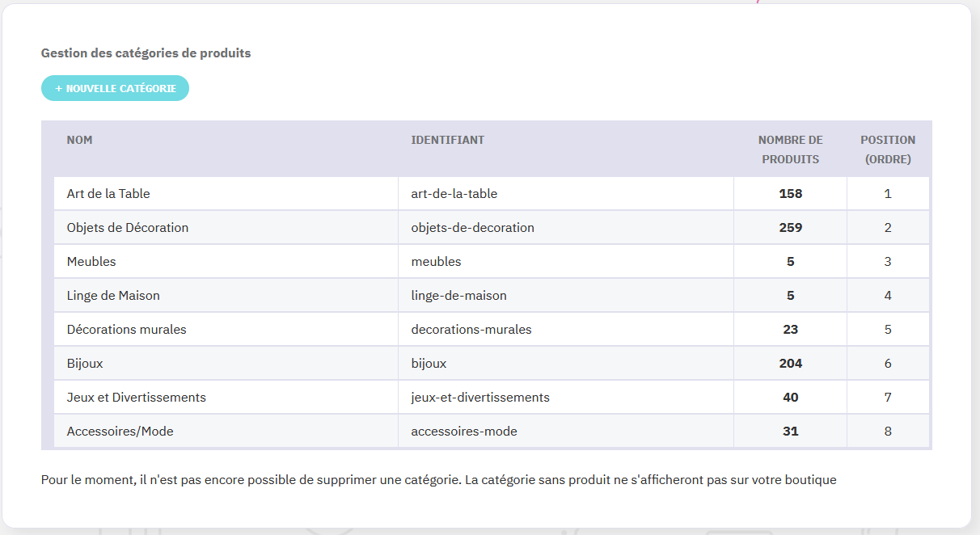
Task: Click the art-de-la-table identifier cell
Action: point(454,194)
